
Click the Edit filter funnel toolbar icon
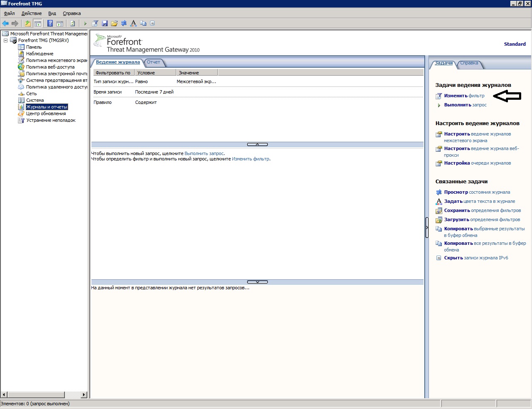tap(95, 23)
